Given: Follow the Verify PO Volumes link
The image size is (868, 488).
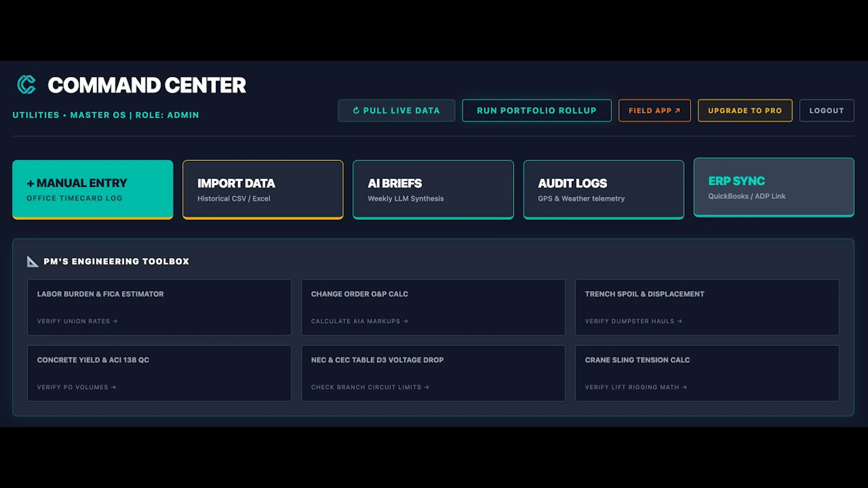Looking at the screenshot, I should coord(76,388).
